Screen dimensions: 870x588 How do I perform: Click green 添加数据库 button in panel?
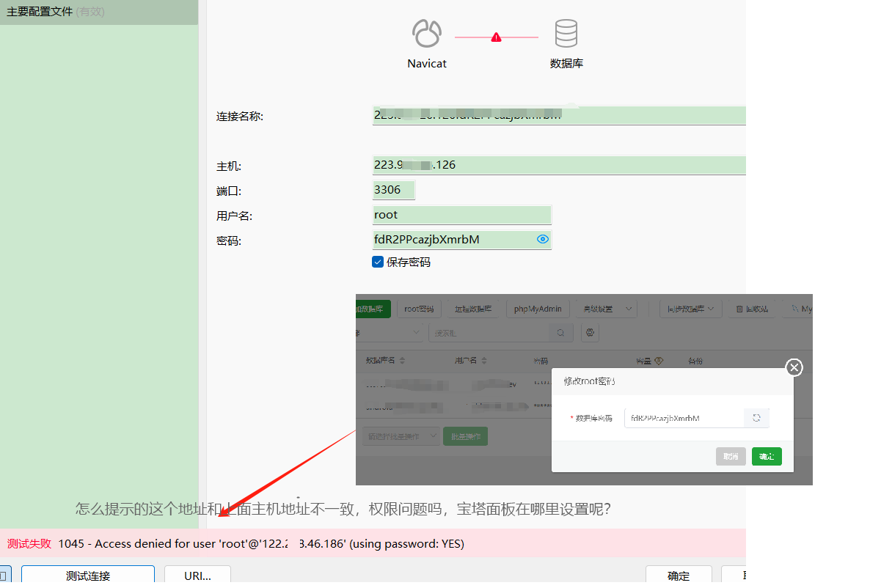pos(373,309)
